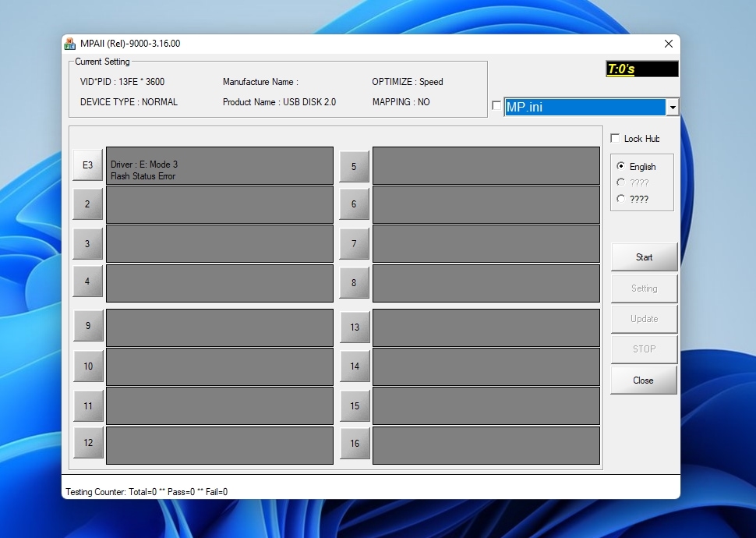
Task: Click the port 5 button
Action: tap(355, 166)
